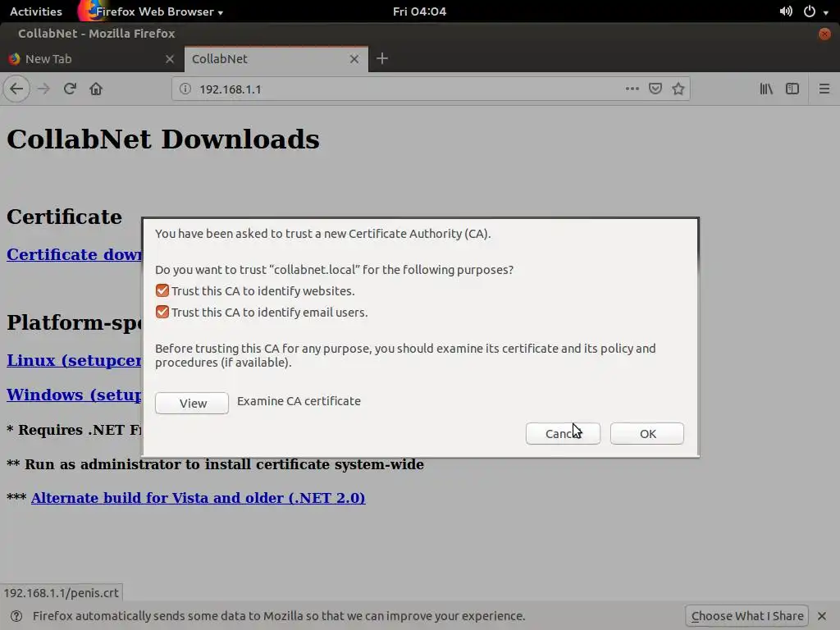Bookmark this page with the star
This screenshot has width=840, height=630.
click(678, 89)
